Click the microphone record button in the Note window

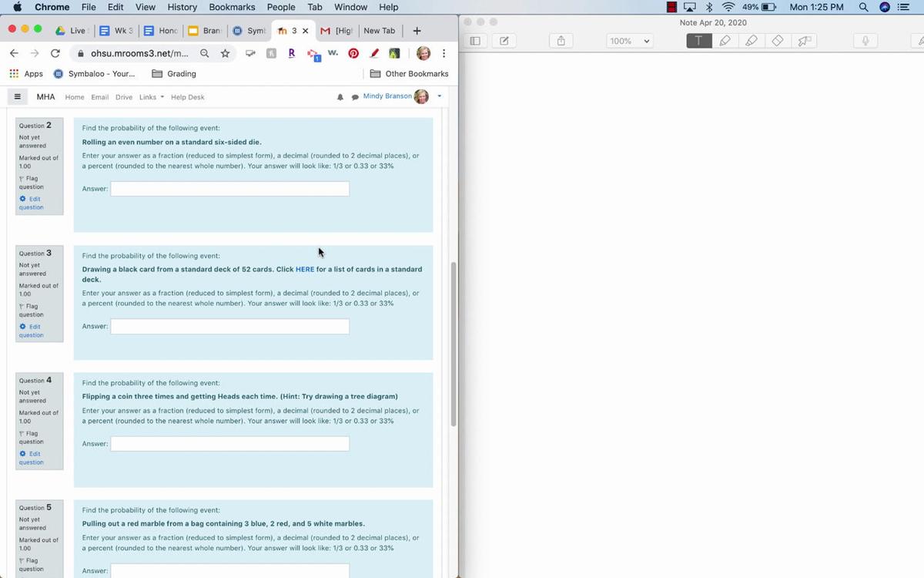tap(865, 41)
